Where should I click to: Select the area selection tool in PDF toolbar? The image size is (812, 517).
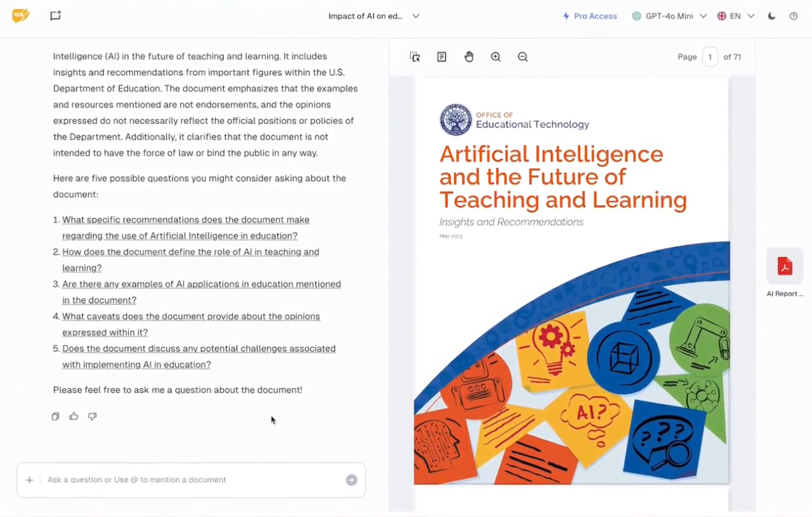(415, 57)
